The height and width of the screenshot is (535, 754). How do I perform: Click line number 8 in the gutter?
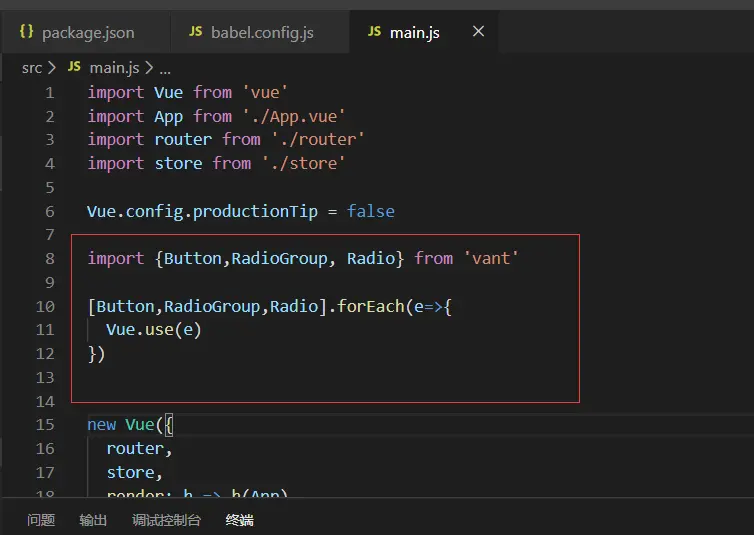(50, 258)
